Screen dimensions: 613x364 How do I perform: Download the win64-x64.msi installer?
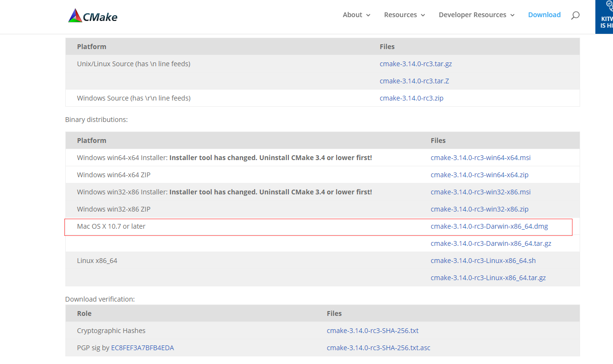480,158
